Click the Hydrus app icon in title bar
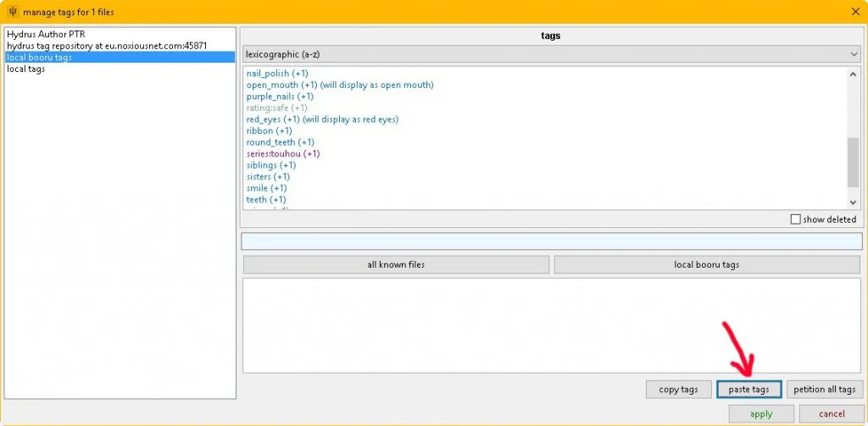 click(12, 12)
